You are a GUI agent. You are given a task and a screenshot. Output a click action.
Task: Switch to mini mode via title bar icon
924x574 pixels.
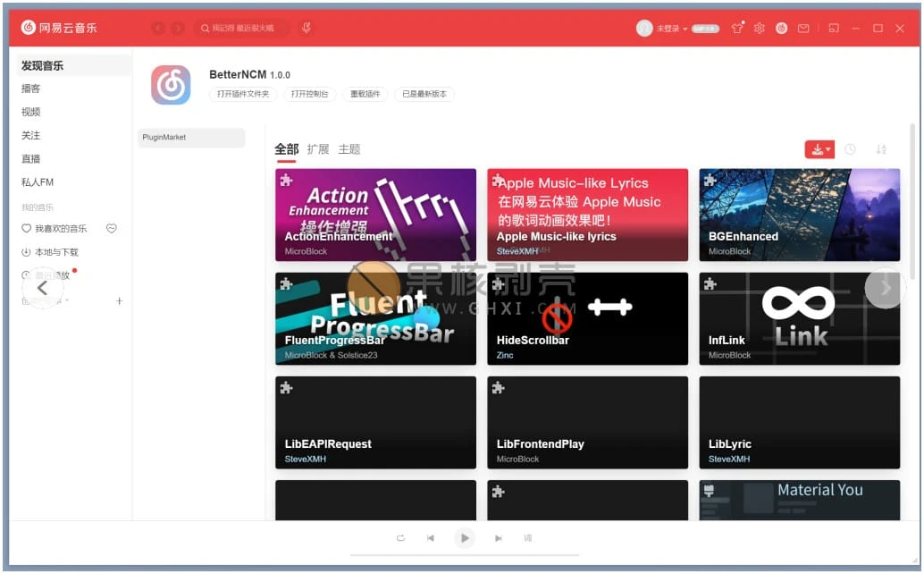[834, 28]
